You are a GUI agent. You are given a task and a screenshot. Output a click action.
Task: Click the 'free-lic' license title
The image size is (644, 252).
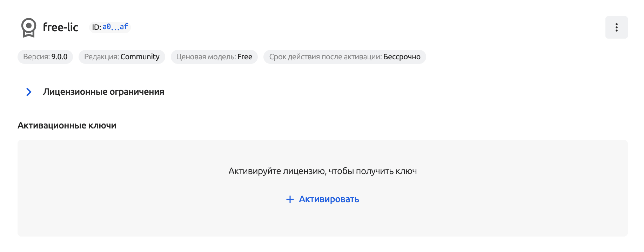(x=60, y=27)
